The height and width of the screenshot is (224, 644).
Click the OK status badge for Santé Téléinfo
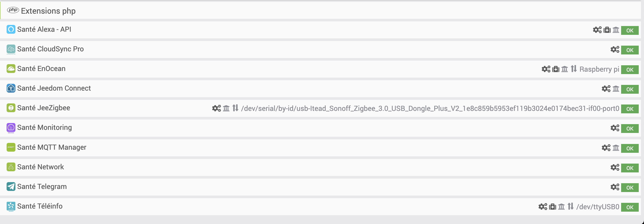click(x=630, y=207)
